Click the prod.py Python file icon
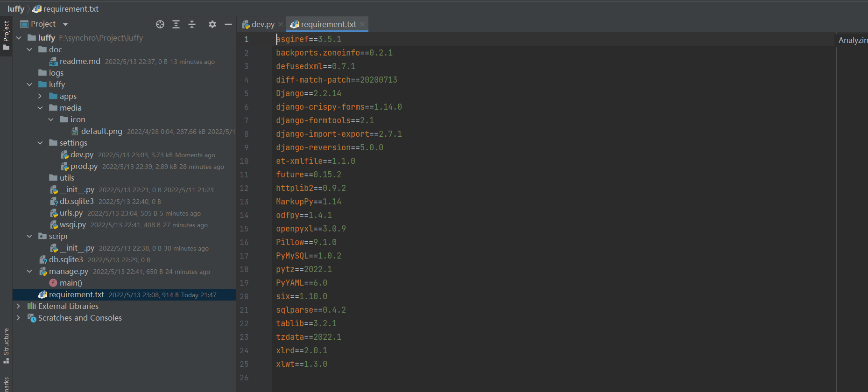 pyautogui.click(x=64, y=166)
